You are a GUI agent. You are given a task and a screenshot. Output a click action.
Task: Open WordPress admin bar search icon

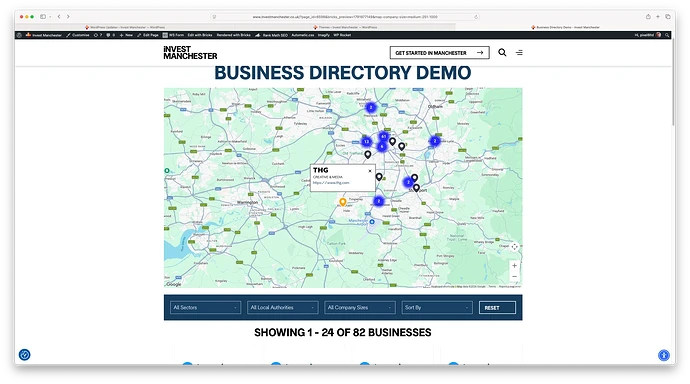667,35
